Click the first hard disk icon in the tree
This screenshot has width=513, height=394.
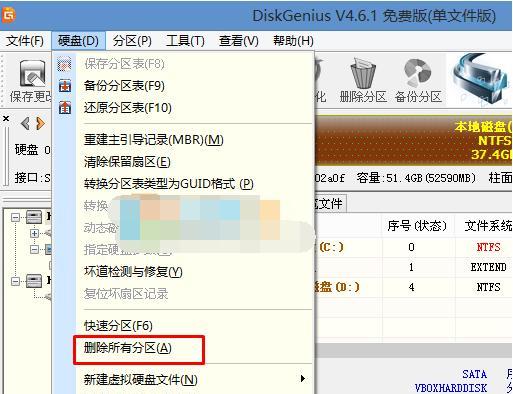click(34, 217)
